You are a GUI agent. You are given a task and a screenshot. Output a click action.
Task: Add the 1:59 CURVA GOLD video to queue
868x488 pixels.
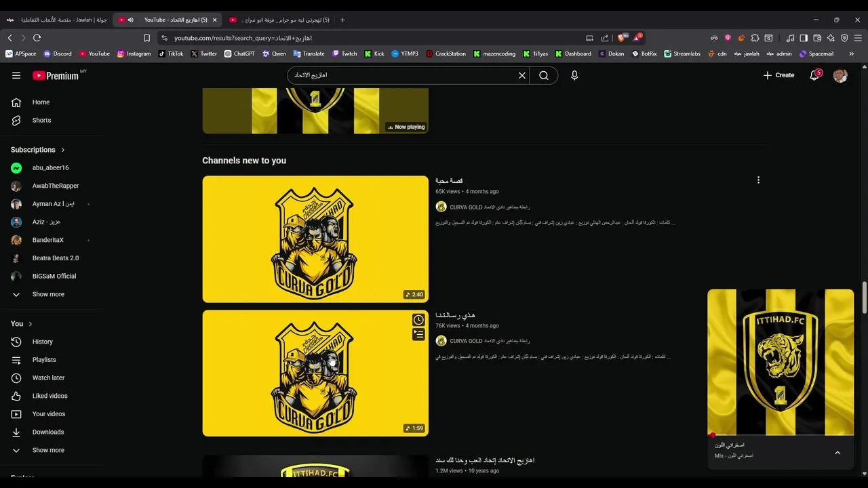tap(418, 334)
